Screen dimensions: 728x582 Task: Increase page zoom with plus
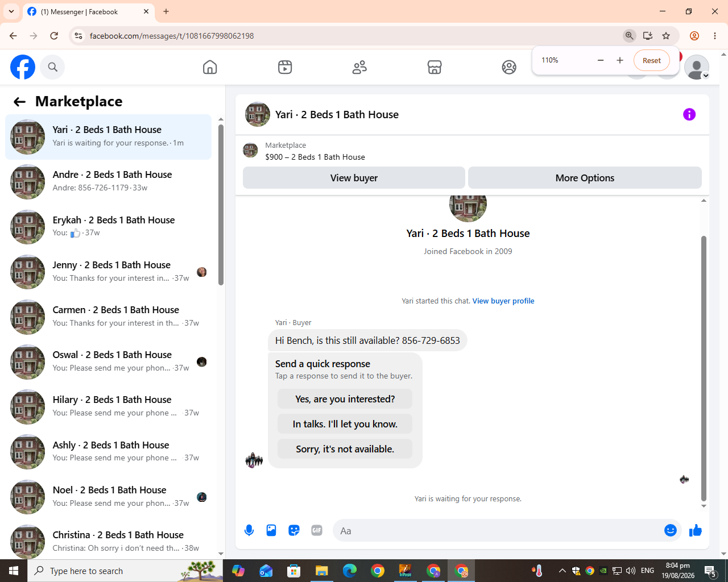point(620,60)
